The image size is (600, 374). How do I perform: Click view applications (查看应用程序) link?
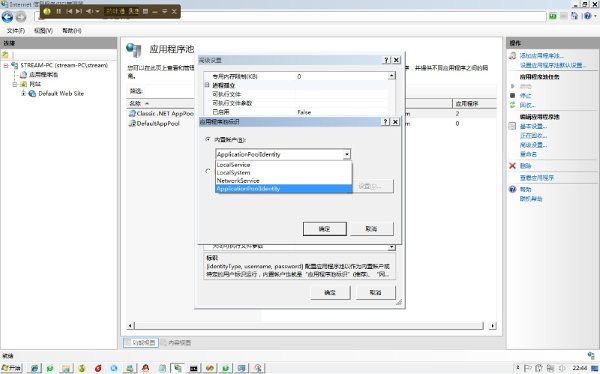pos(537,178)
